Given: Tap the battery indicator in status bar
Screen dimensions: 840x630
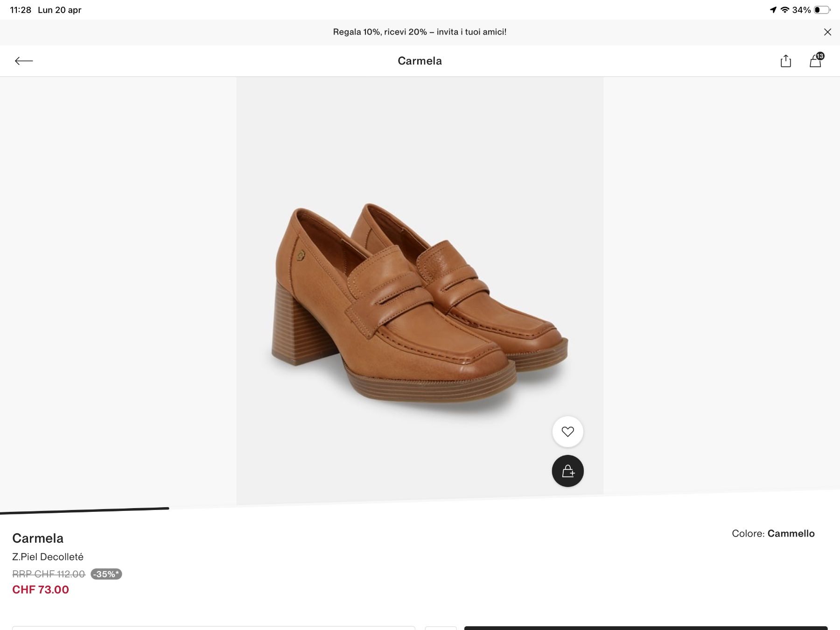Looking at the screenshot, I should point(822,10).
